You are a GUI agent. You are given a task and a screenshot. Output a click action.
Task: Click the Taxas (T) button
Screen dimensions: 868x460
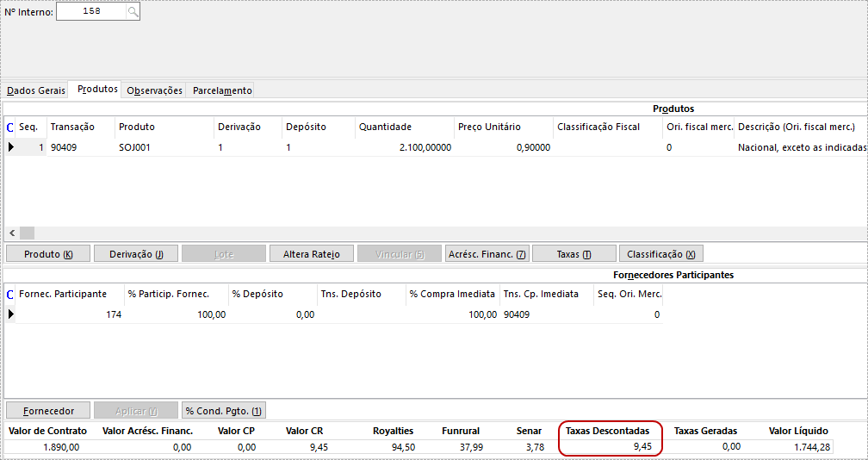coord(574,254)
